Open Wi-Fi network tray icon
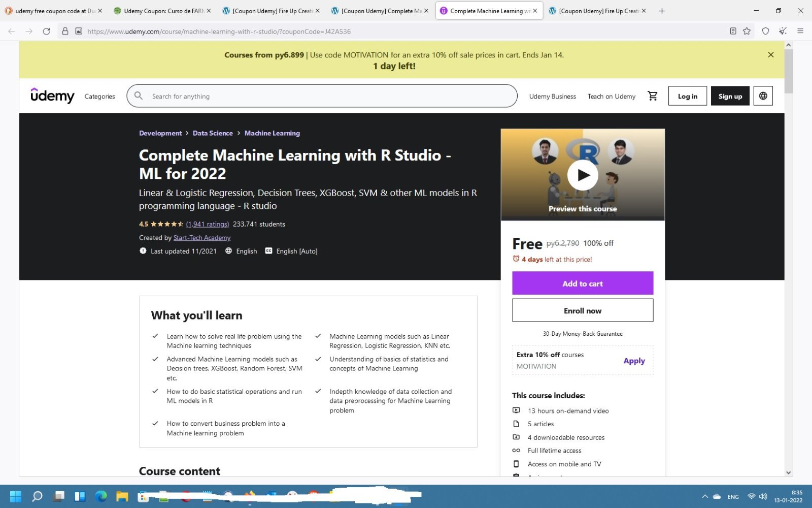The height and width of the screenshot is (508, 812). coord(751,496)
